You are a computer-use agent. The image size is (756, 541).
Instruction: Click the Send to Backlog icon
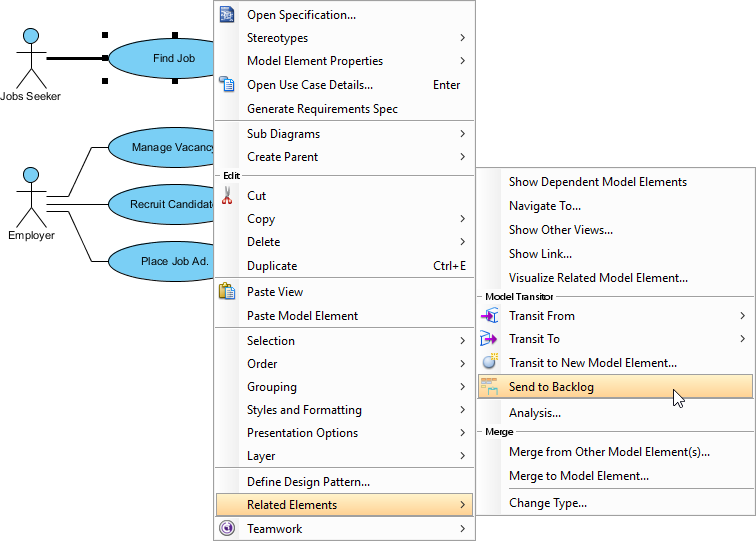(489, 386)
